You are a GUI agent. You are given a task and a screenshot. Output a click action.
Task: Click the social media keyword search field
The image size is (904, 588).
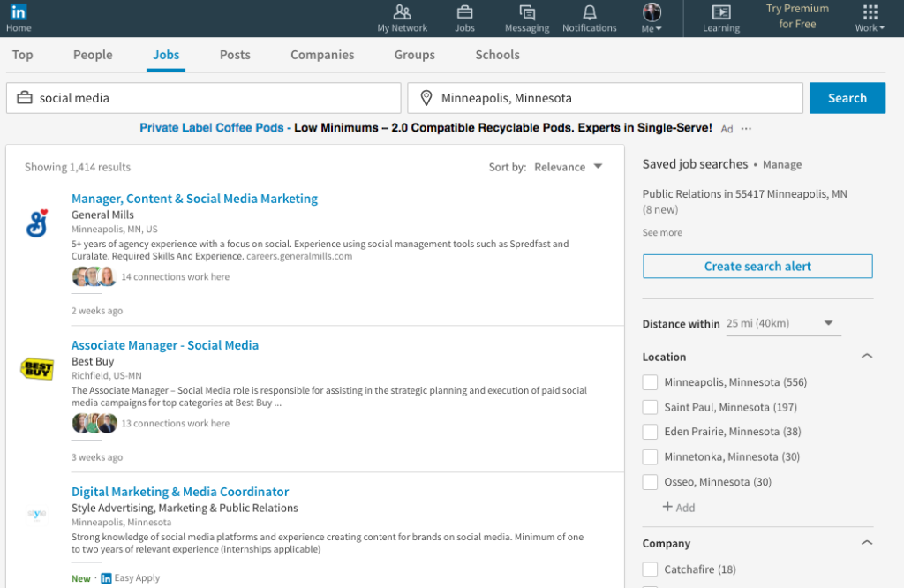pos(204,98)
